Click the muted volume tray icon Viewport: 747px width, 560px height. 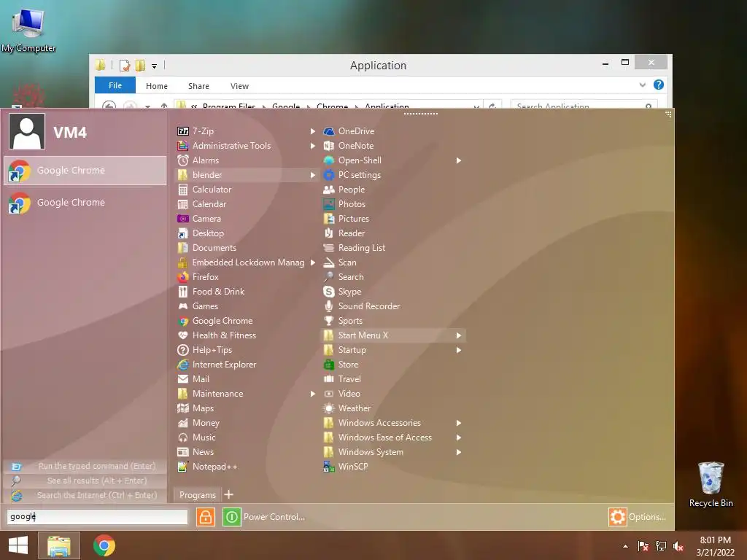[678, 546]
